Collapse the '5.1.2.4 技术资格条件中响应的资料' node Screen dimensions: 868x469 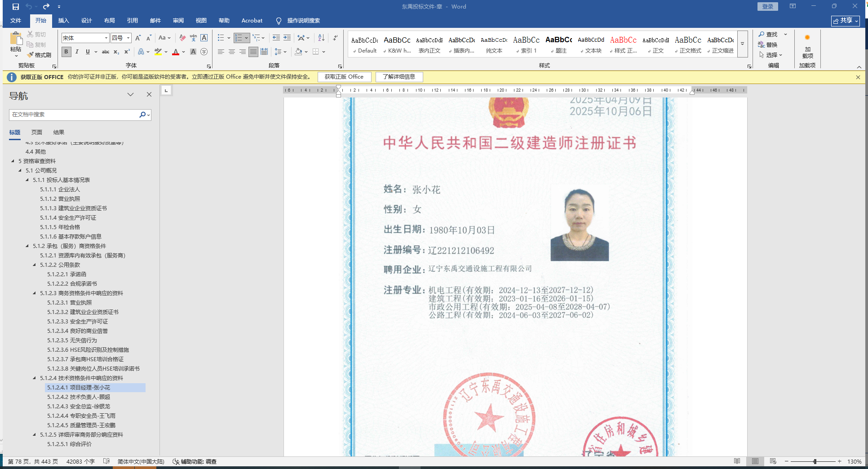pyautogui.click(x=34, y=378)
